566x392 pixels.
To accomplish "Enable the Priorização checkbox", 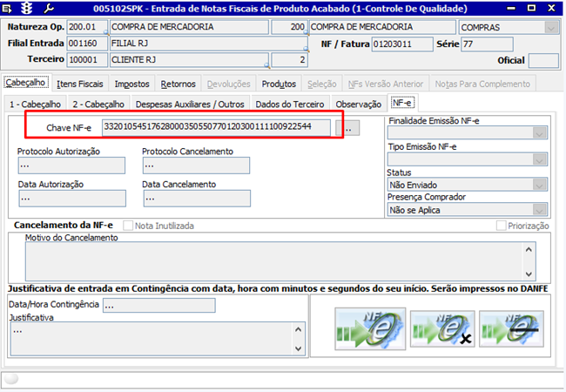I will [x=501, y=226].
